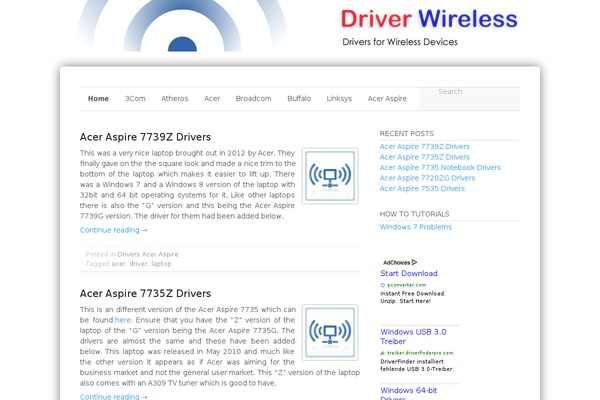Open recent post Acer Aspire 7739Z Drivers
600x400 pixels.
pyautogui.click(x=425, y=146)
